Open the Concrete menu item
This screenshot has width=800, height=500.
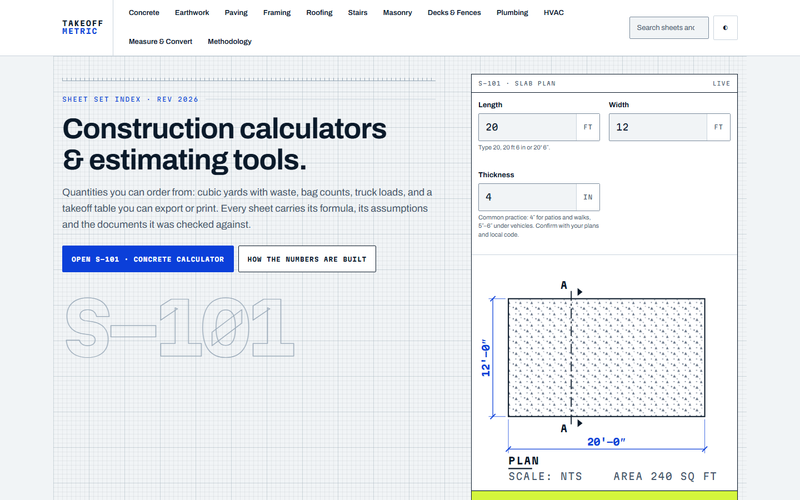[x=144, y=13]
